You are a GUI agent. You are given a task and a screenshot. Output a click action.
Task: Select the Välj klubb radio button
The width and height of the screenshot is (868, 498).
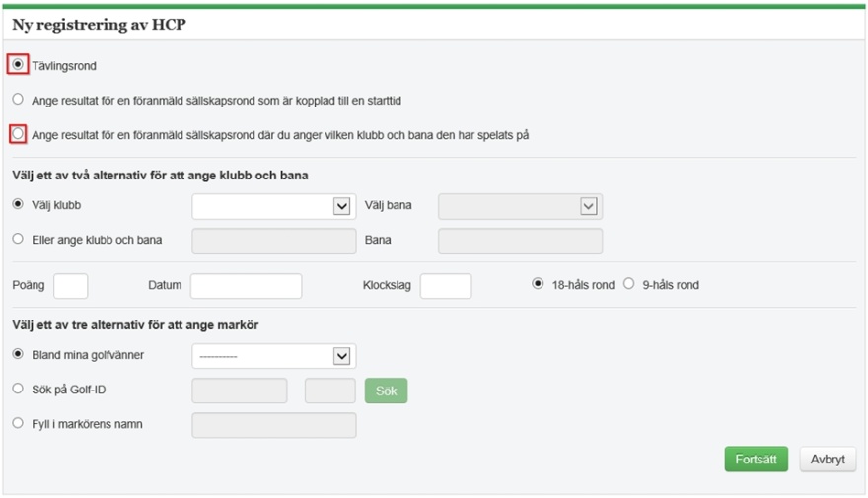pos(18,204)
